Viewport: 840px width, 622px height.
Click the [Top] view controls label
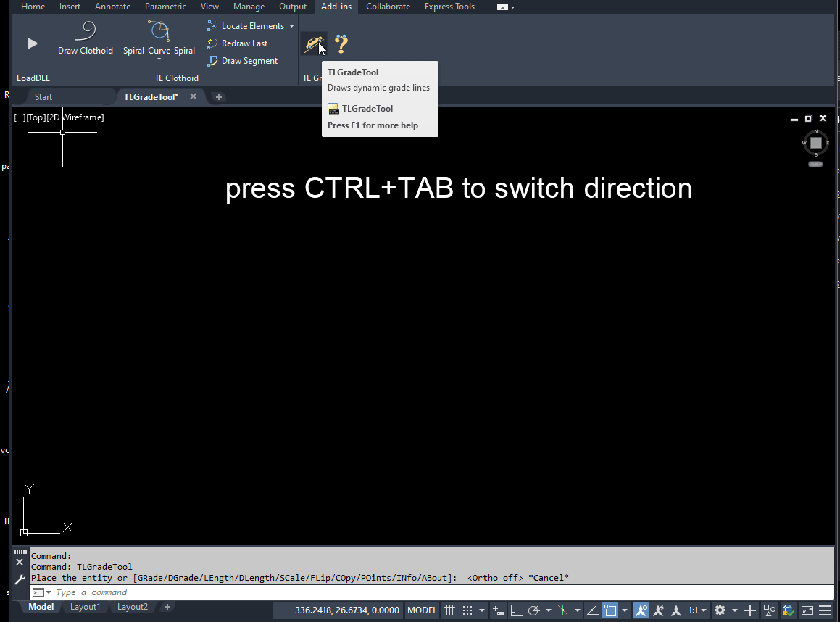(x=36, y=117)
